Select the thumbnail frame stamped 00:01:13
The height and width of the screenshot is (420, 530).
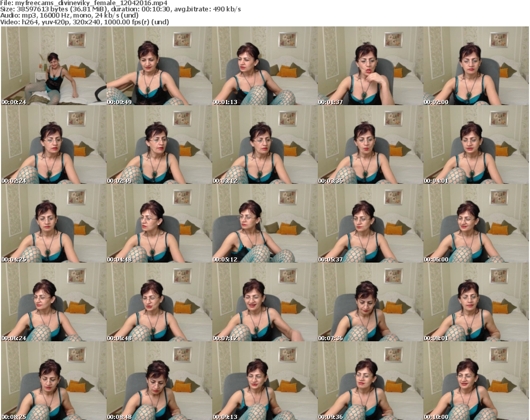(x=264, y=66)
